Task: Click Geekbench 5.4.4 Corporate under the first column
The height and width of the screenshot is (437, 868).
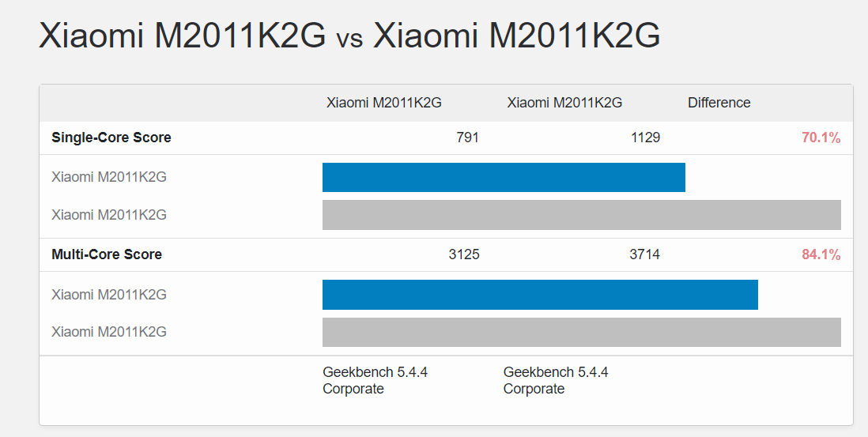Action: [x=375, y=380]
